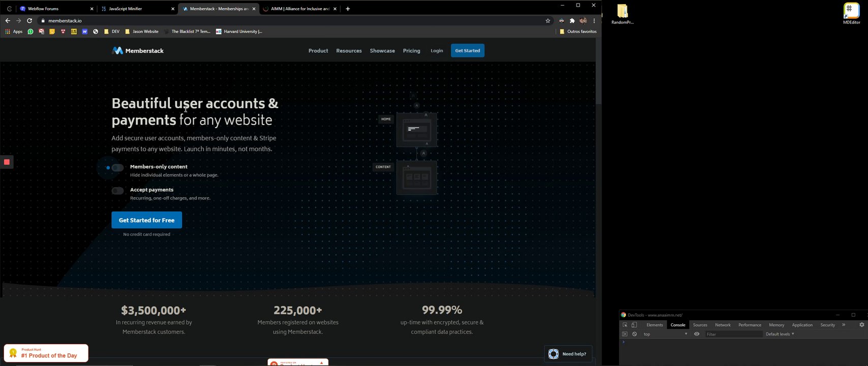Screen dimensions: 868x366
Task: Open the Product menu in site navigation
Action: (x=318, y=51)
